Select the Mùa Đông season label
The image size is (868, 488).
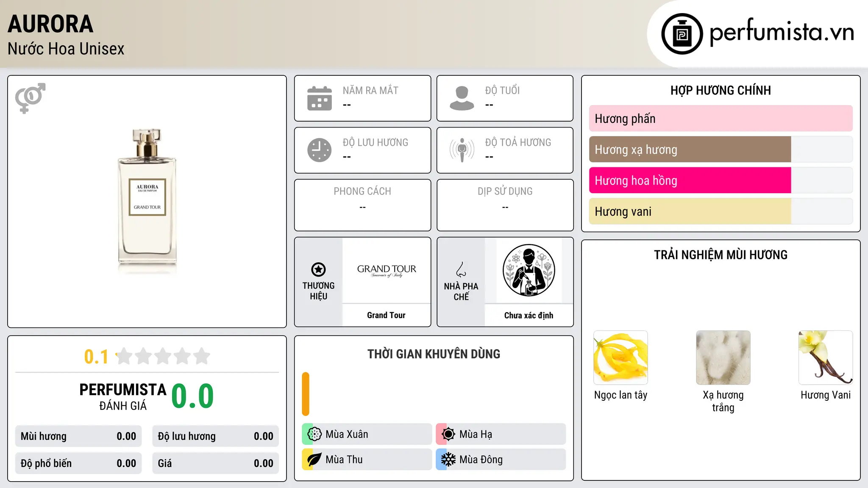click(481, 460)
